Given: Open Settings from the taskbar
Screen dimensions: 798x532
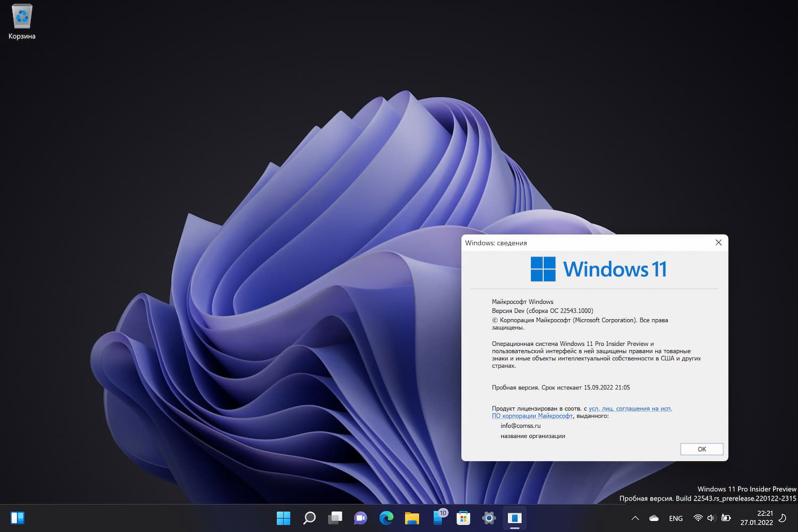Looking at the screenshot, I should pyautogui.click(x=489, y=518).
